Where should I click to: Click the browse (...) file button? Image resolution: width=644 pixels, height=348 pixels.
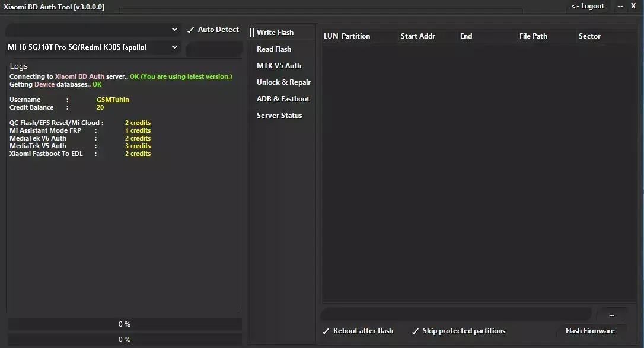click(611, 315)
